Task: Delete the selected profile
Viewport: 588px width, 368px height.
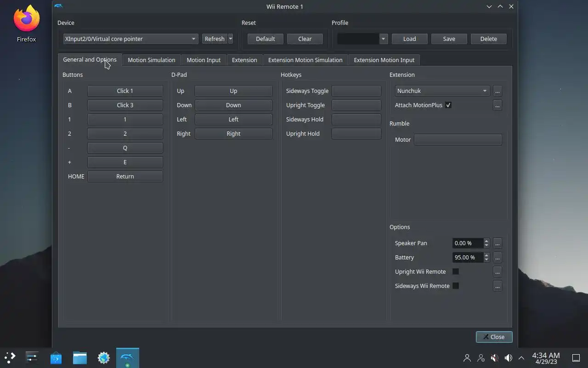Action: point(489,39)
